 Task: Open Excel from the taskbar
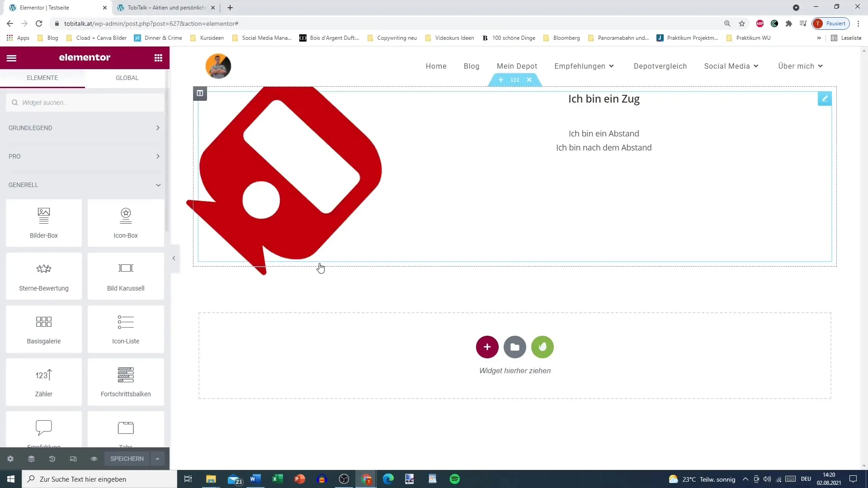click(278, 479)
